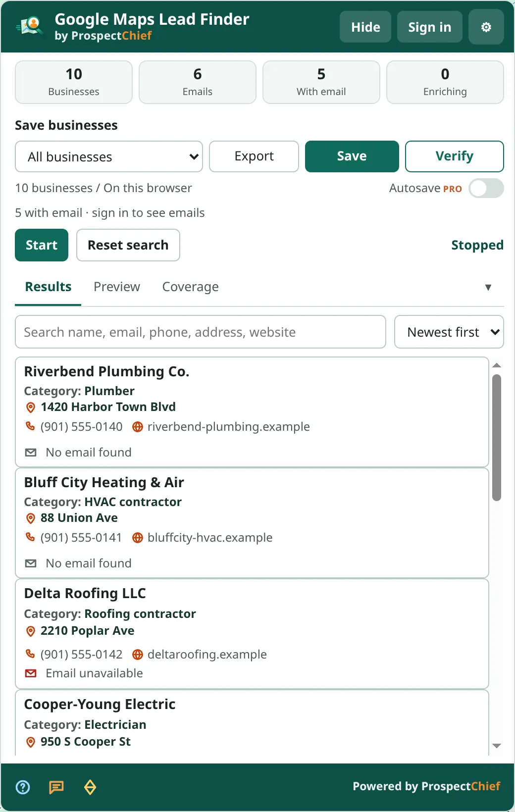Switch to the Preview tab
Screen dimensions: 515x812
pos(117,287)
